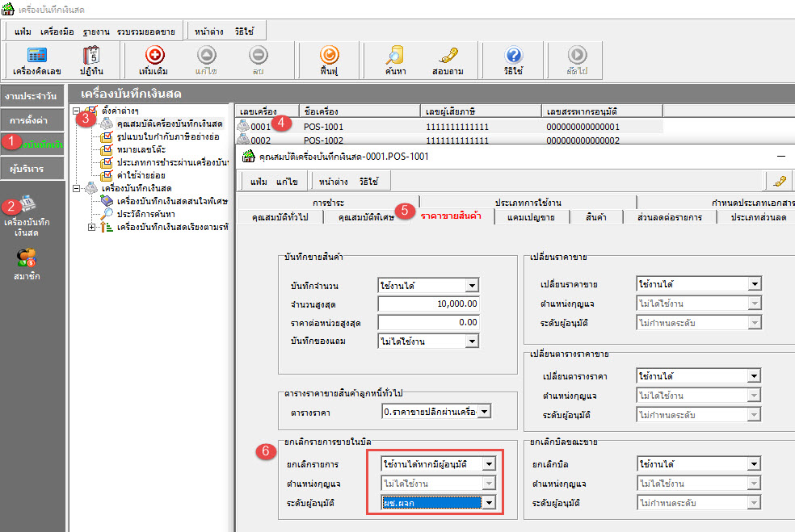The image size is (795, 532).
Task: Open the ระดับผู้อนุมัติ dropdown showing ผช.ผจก
Action: coord(487,502)
